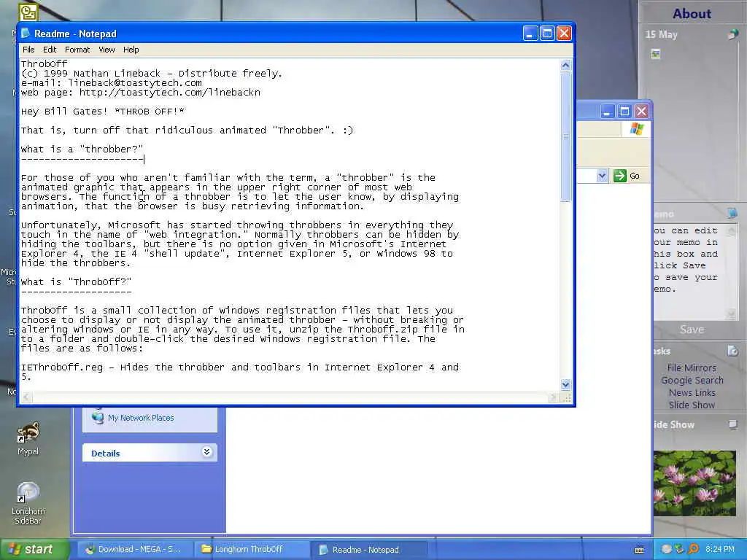Viewport: 747px width, 560px height.
Task: Open the Help menu in Notepad
Action: click(x=131, y=50)
